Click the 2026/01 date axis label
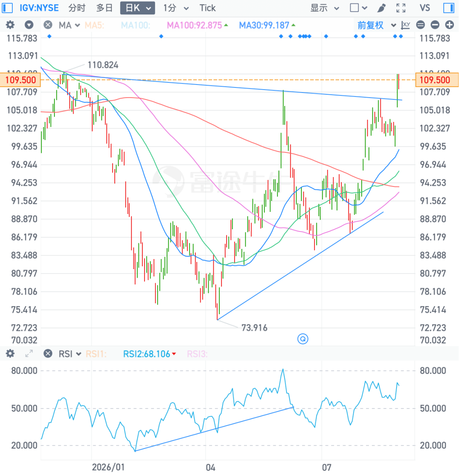Viewport: 459px width, 476px height. [x=108, y=467]
